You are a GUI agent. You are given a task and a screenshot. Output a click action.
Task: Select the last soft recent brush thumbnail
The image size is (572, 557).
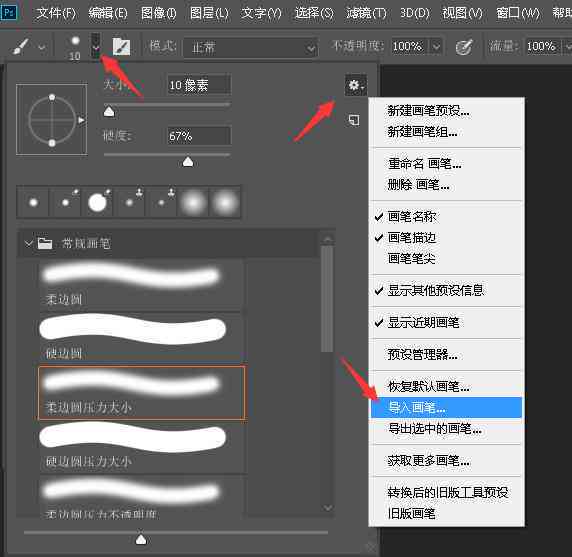[225, 202]
